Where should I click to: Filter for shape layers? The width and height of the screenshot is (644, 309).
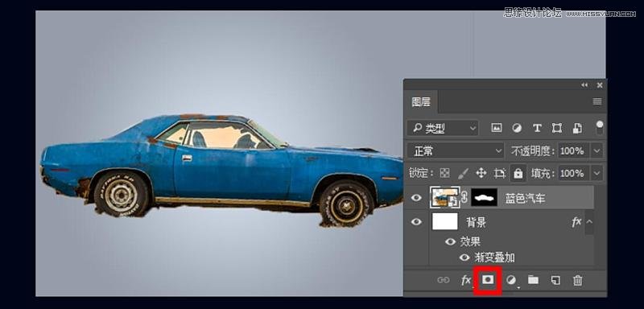pyautogui.click(x=557, y=128)
